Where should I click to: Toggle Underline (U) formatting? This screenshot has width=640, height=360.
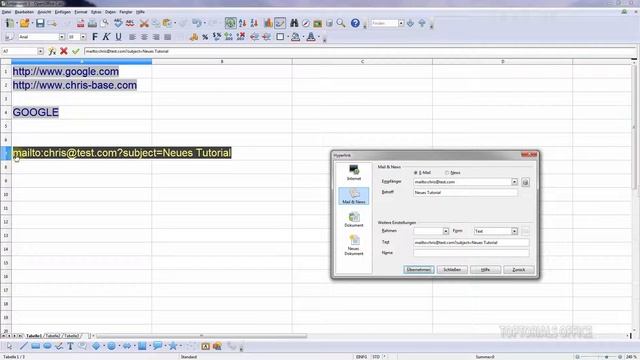click(118, 37)
